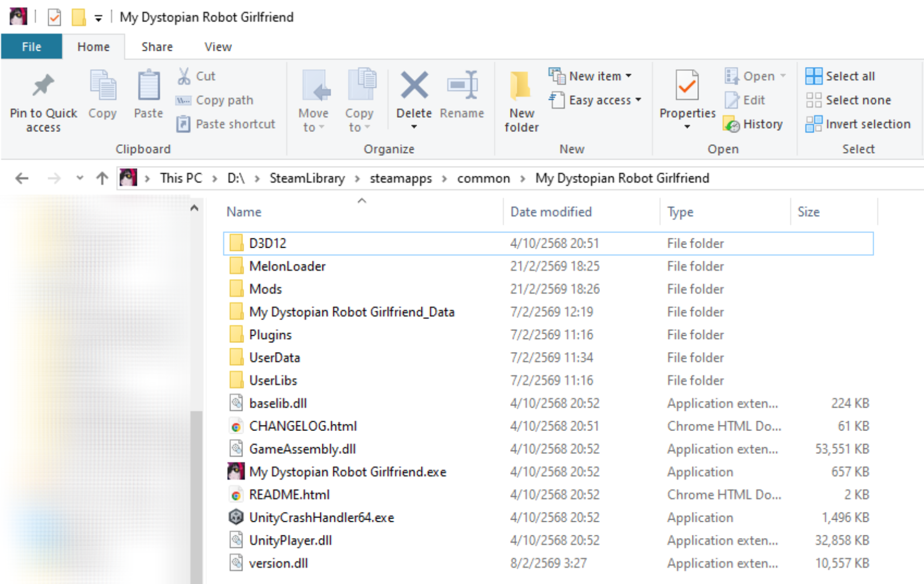
Task: Select the Mods folder name
Action: [x=266, y=289]
